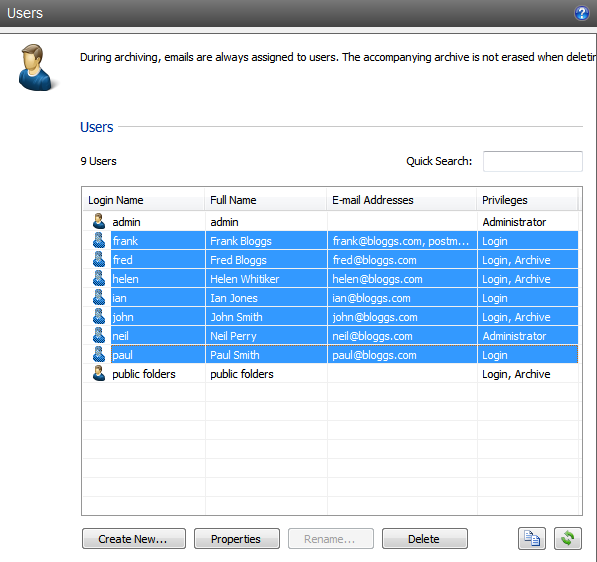
Task: Sort by Login Name column header
Action: [x=144, y=200]
